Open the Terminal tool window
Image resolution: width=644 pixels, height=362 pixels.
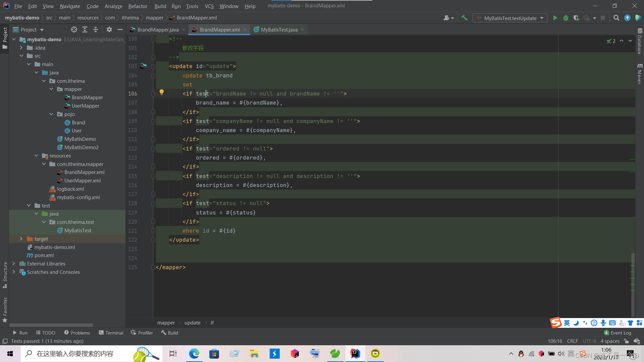[111, 333]
